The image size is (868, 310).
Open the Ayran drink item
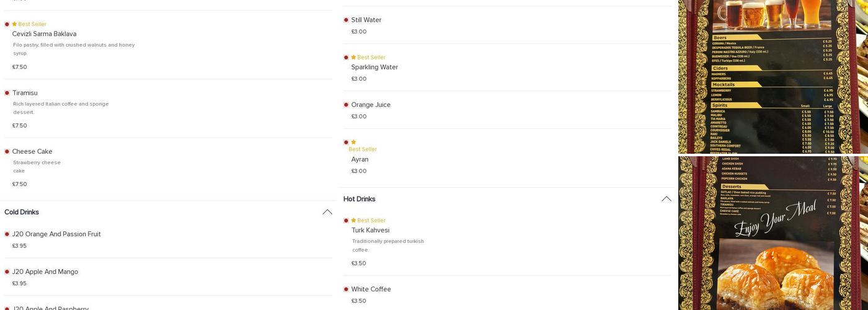pyautogui.click(x=360, y=159)
